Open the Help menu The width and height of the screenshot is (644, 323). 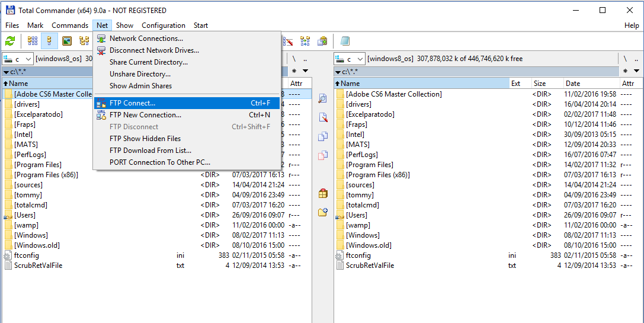tap(632, 25)
